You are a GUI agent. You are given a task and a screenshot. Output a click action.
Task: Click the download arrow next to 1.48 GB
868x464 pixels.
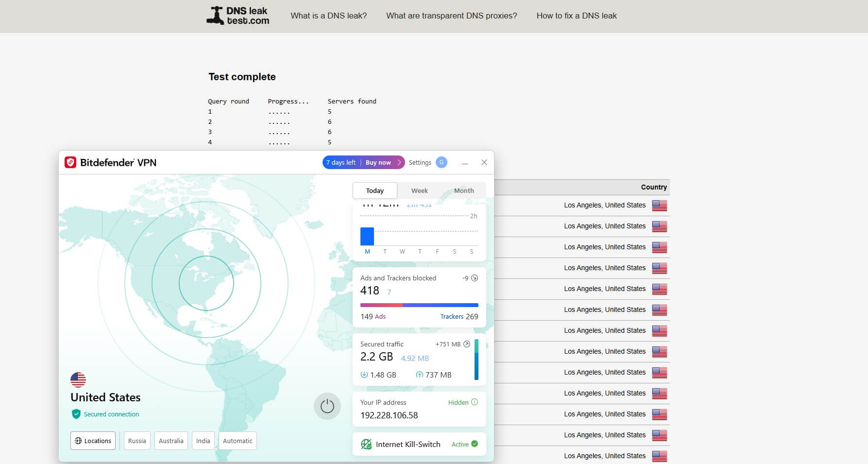click(x=363, y=375)
